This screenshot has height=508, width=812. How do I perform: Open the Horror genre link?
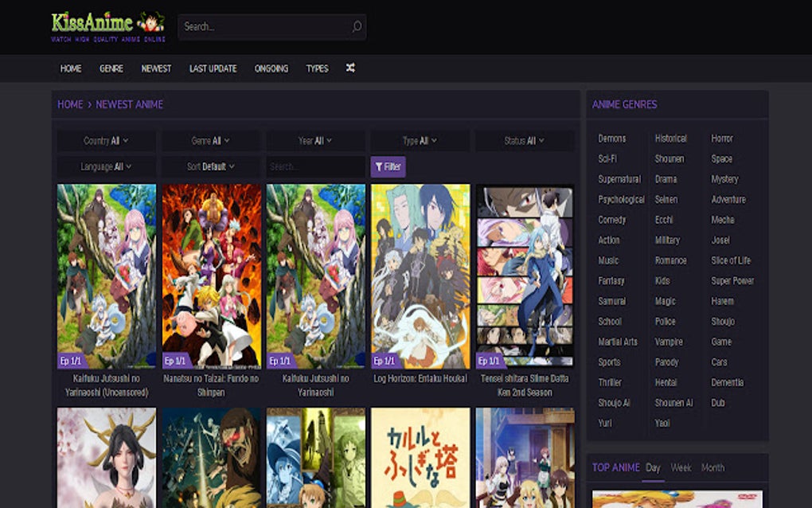pos(721,138)
